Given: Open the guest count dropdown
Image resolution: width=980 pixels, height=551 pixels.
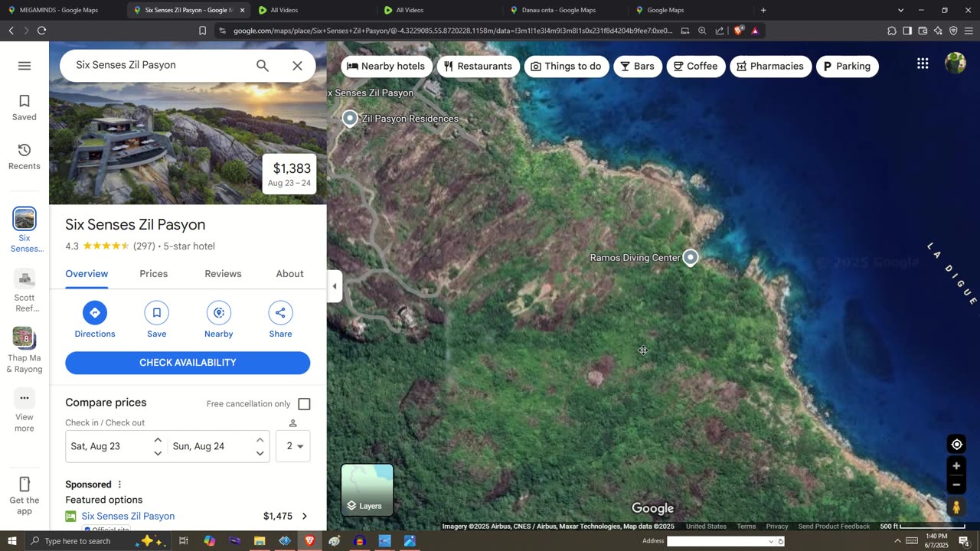Looking at the screenshot, I should pyautogui.click(x=293, y=446).
